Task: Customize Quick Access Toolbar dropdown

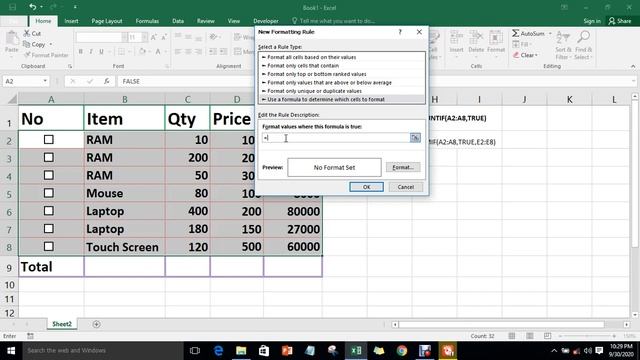Action: (x=75, y=7)
